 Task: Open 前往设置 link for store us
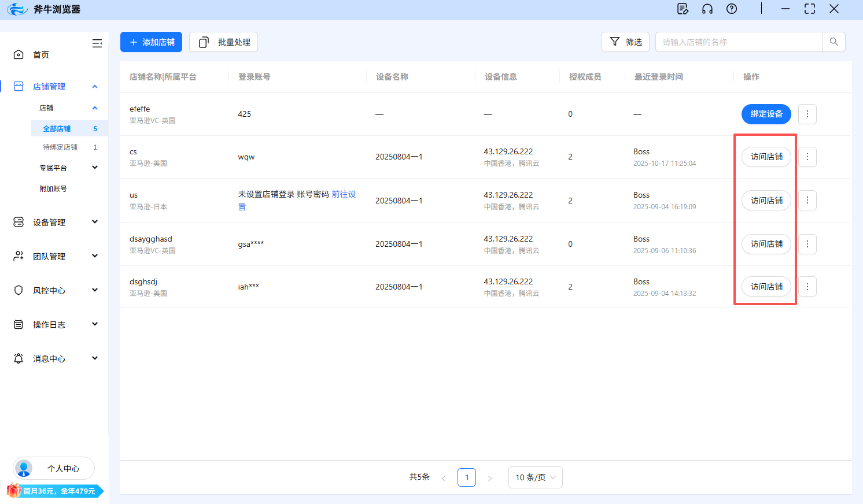344,194
